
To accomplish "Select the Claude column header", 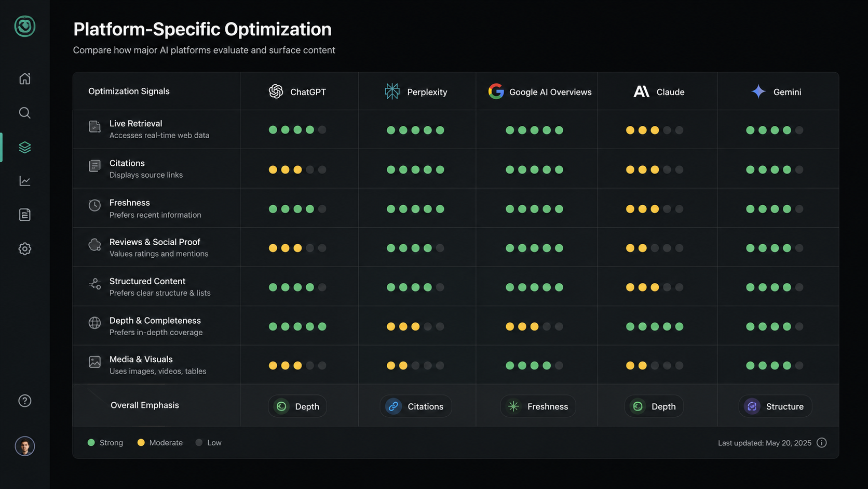I will [658, 91].
